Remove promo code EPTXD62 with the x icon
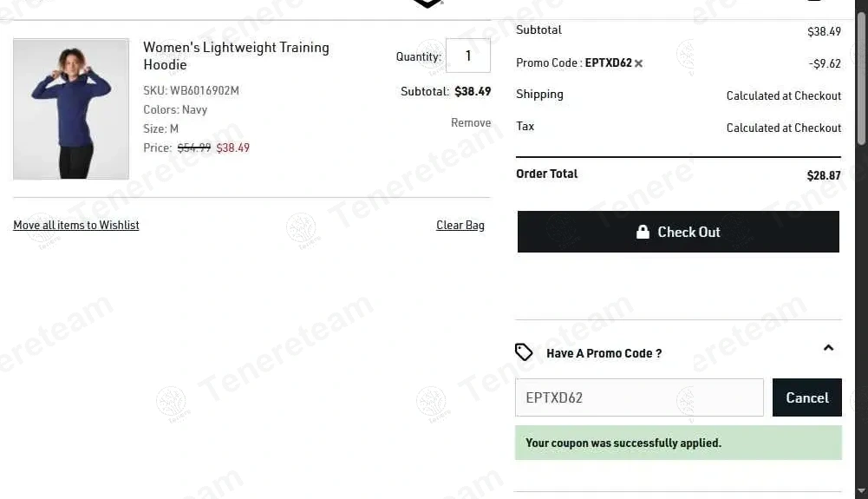 [639, 63]
